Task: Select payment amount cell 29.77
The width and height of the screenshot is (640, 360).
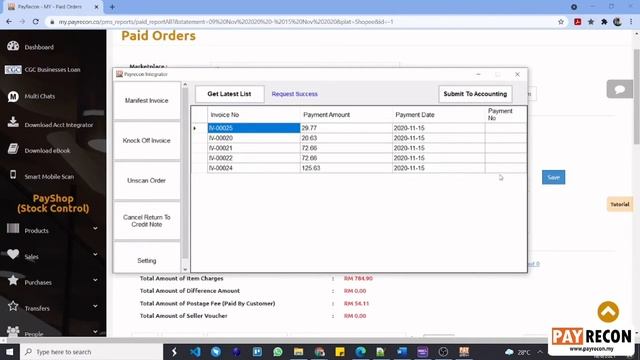Action: point(346,128)
